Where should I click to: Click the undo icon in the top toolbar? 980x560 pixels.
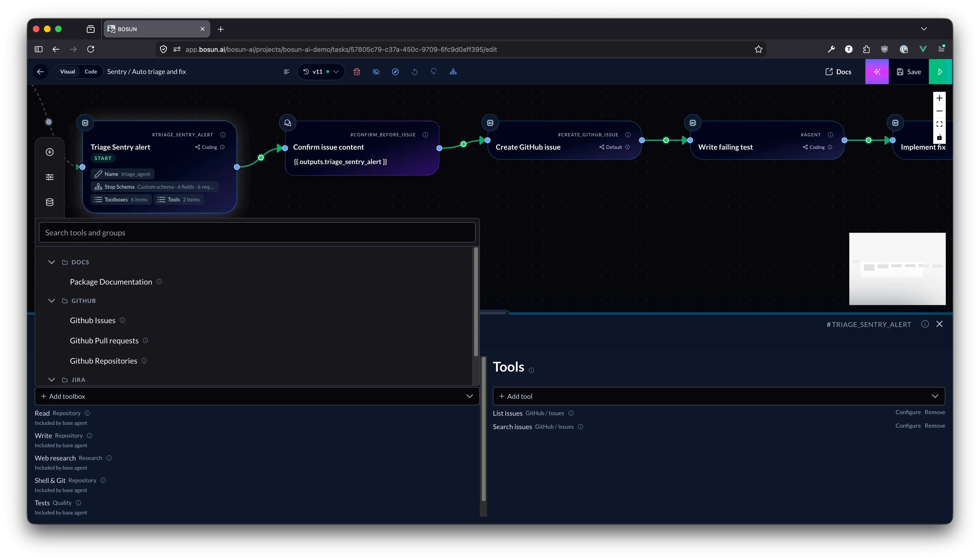point(415,72)
